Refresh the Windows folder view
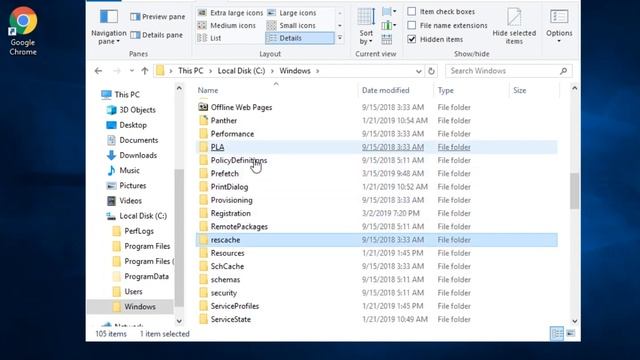 pos(431,71)
